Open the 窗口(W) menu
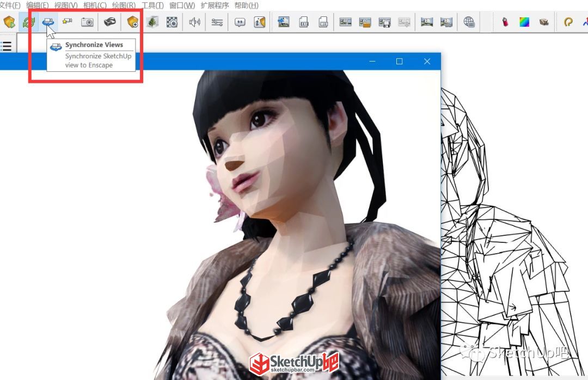Screen dimensions: 588x380 [x=182, y=5]
